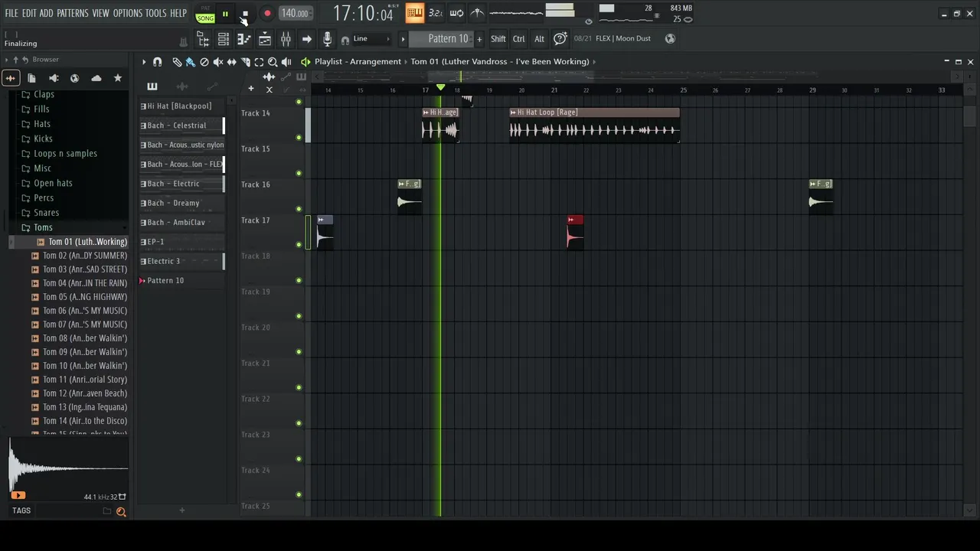
Task: Open the playlist options menu arrow
Action: point(144,62)
